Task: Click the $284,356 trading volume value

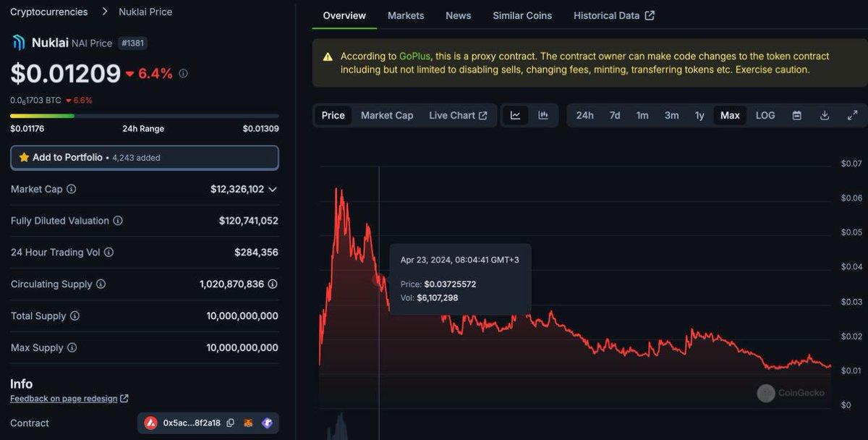Action: [x=257, y=253]
